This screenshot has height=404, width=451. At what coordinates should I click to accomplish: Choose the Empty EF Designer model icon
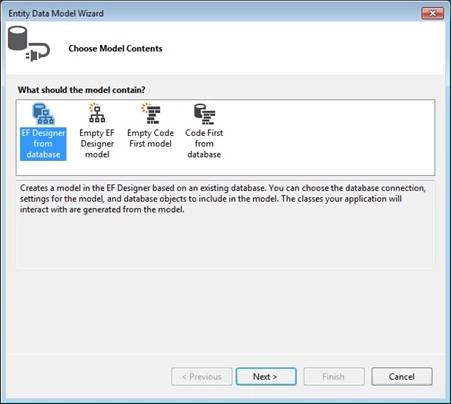(x=97, y=113)
